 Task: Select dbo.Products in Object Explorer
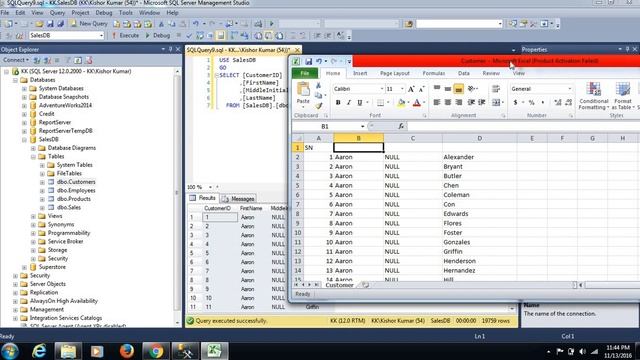point(74,199)
